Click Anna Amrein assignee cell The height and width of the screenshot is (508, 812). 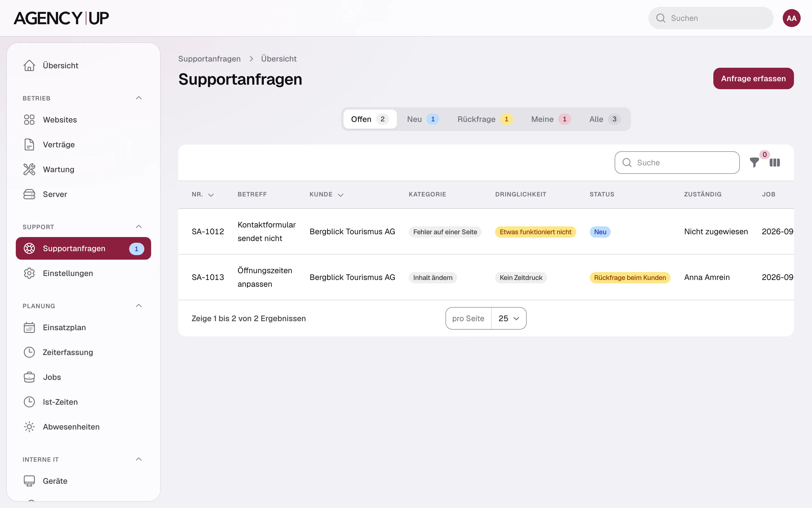pyautogui.click(x=707, y=277)
